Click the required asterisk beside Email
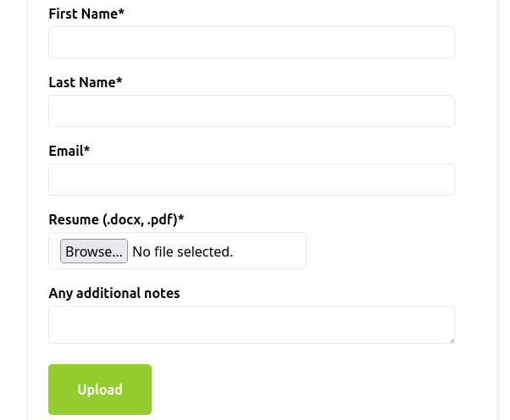This screenshot has width=510, height=420. (87, 150)
